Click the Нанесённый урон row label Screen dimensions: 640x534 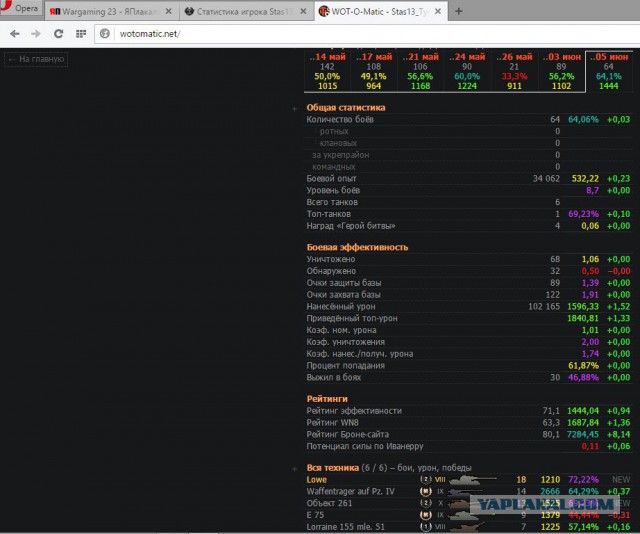click(341, 307)
